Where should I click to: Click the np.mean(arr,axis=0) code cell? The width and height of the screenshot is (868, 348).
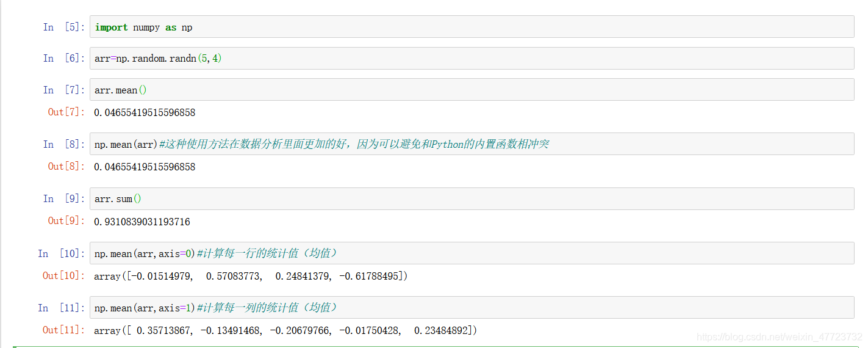(472, 253)
